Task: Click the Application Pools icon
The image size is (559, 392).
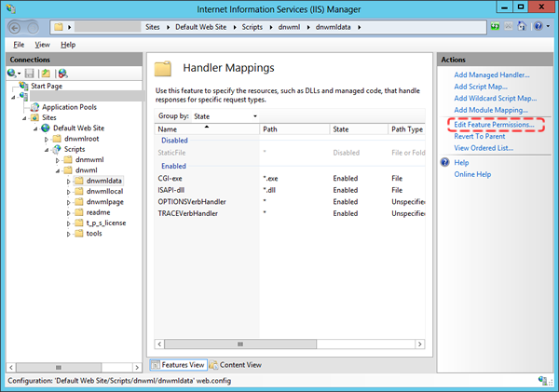Action: 34,107
